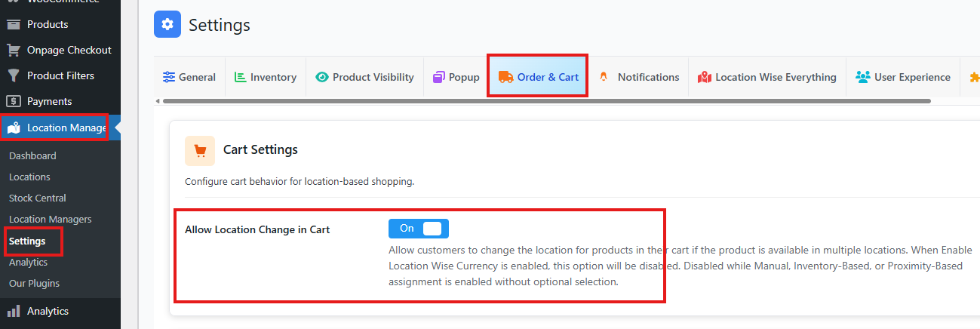Click the Payments dollar icon

click(14, 101)
